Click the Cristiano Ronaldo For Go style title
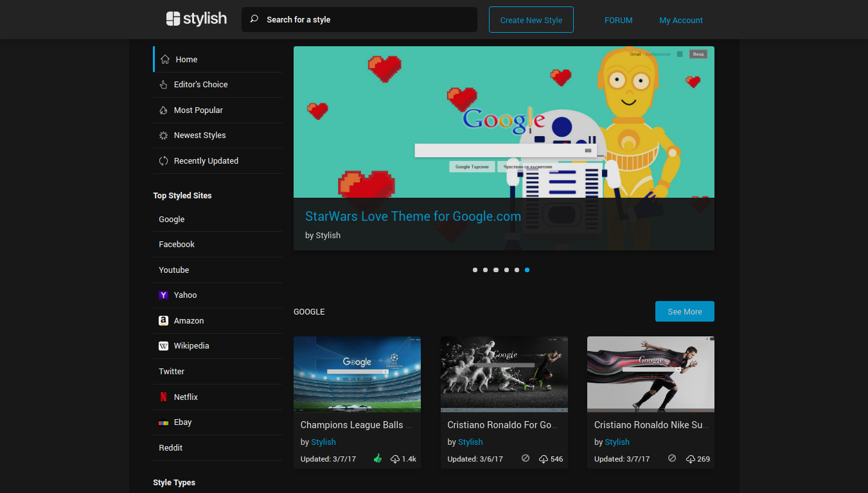The image size is (868, 493). point(502,425)
